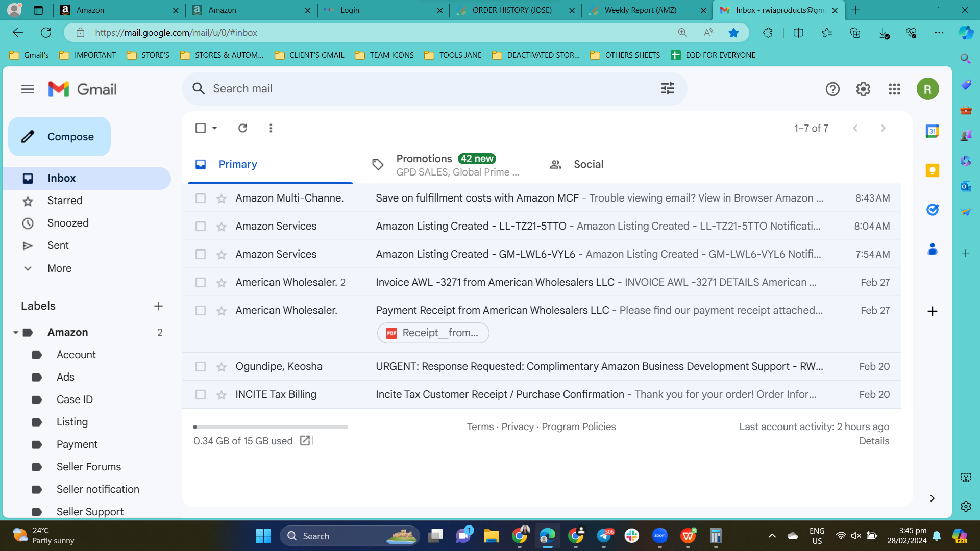
Task: Open Windows Start menu
Action: point(263,536)
